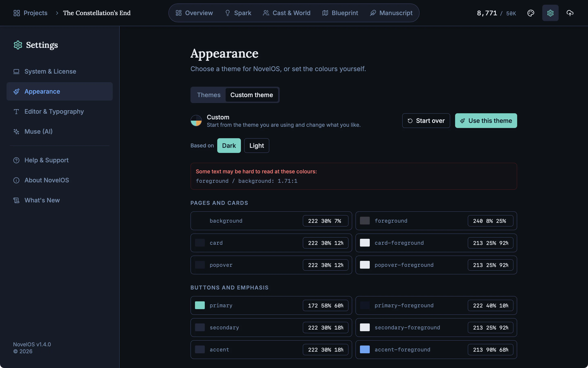Click the About NovelOS info icon
The height and width of the screenshot is (368, 588).
tap(16, 180)
